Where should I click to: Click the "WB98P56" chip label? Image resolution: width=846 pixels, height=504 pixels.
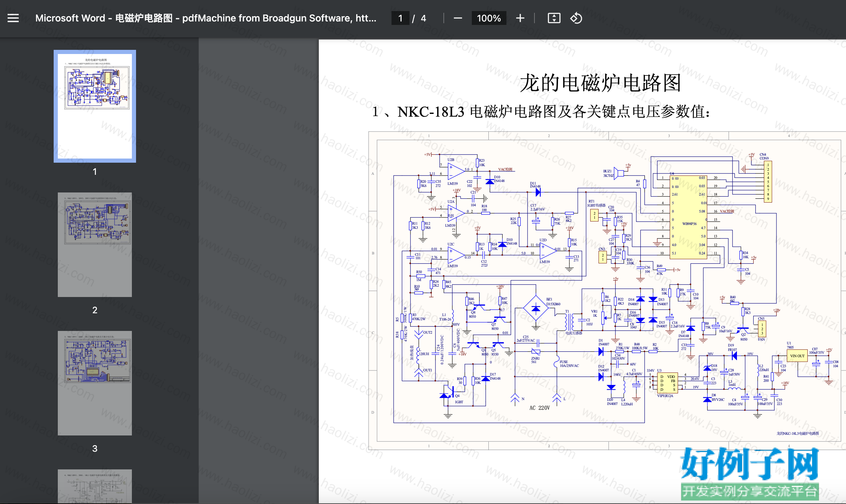coord(689,224)
